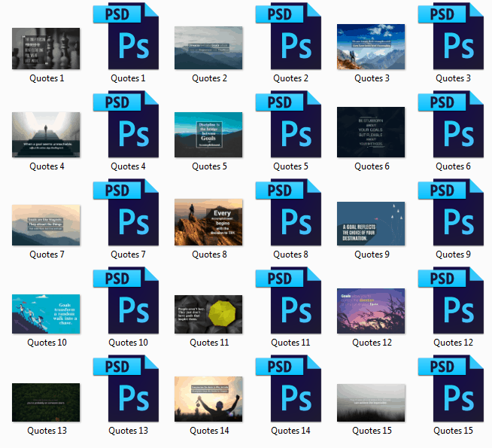The image size is (492, 448).
Task: Select the Quotes 1 PSD file icon
Action: point(128,37)
